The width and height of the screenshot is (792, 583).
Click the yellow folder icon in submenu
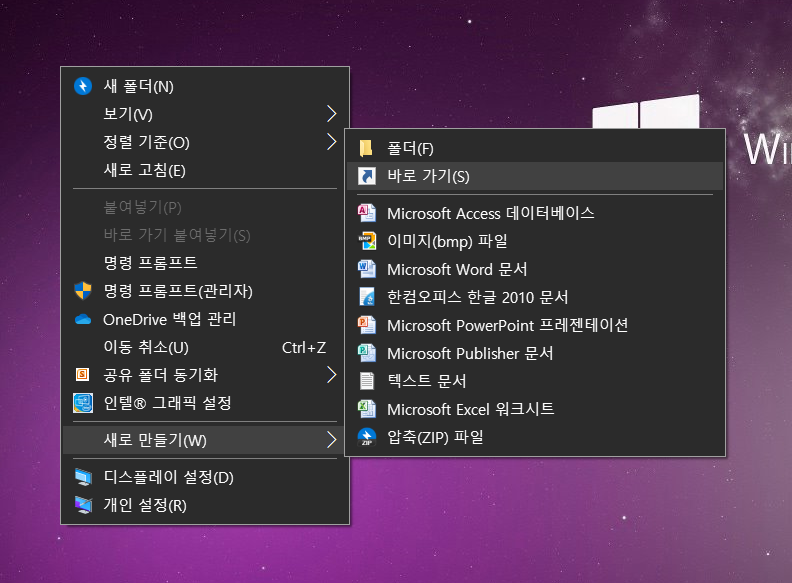coord(366,149)
